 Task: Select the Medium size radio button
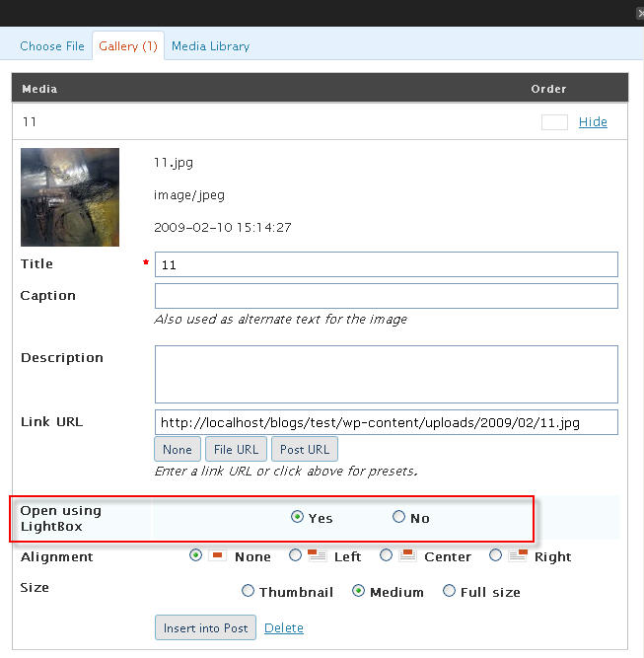[358, 591]
